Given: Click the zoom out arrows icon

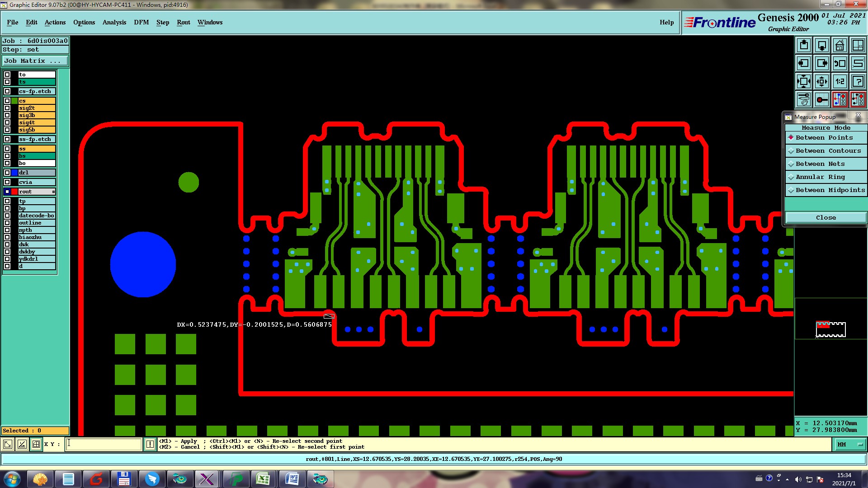Looking at the screenshot, I should 822,81.
